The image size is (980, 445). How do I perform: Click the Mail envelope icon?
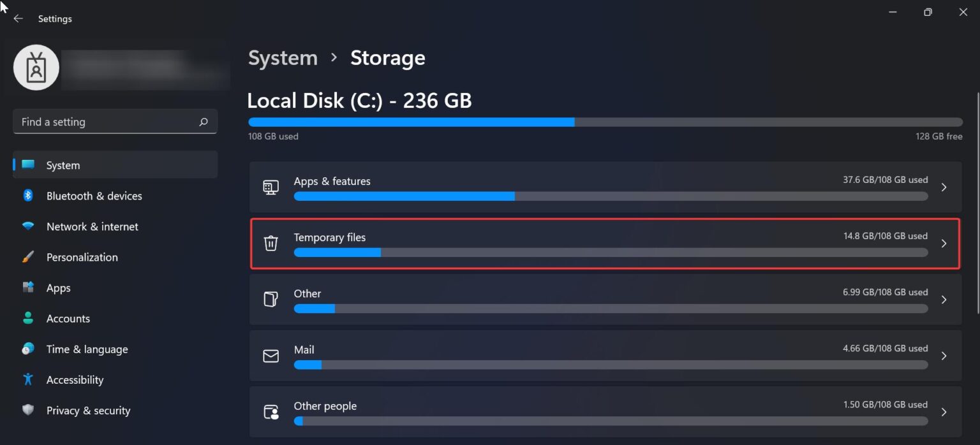pyautogui.click(x=271, y=356)
